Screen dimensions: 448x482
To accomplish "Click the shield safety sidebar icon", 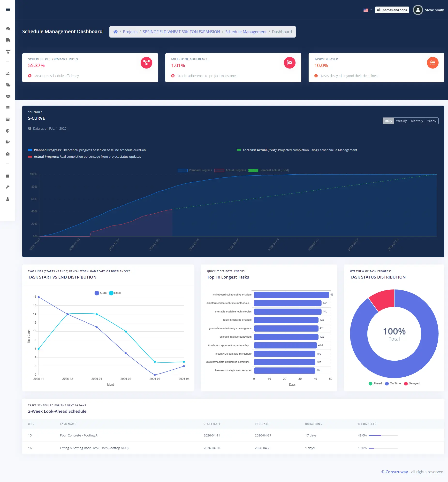I will point(8,131).
